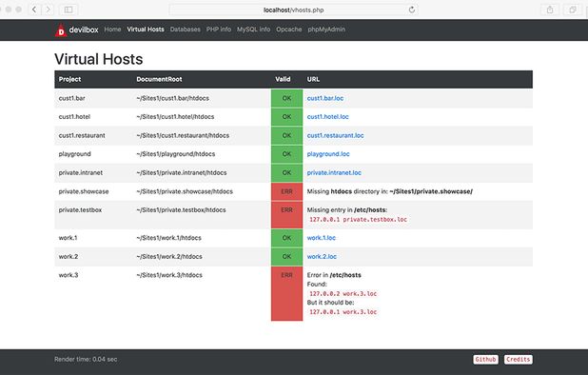The height and width of the screenshot is (375, 588).
Task: Go forward with browser forward arrow
Action: pyautogui.click(x=48, y=10)
